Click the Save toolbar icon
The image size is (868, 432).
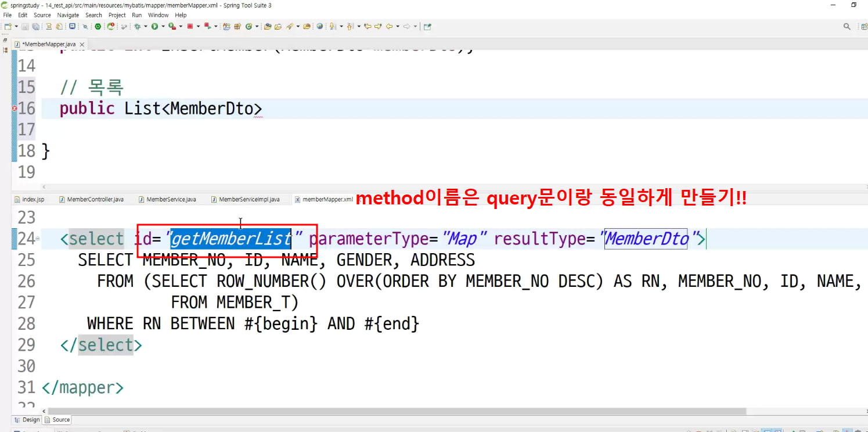click(25, 26)
